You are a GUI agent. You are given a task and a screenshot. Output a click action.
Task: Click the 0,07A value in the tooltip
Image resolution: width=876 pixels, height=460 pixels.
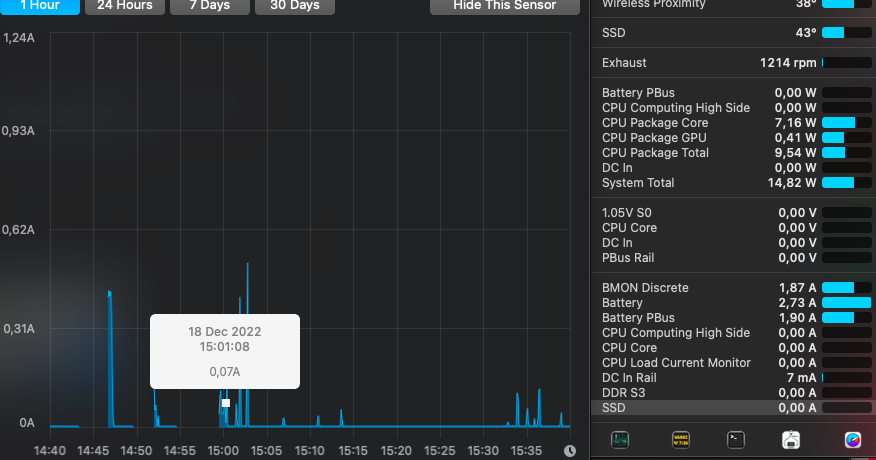coord(225,372)
